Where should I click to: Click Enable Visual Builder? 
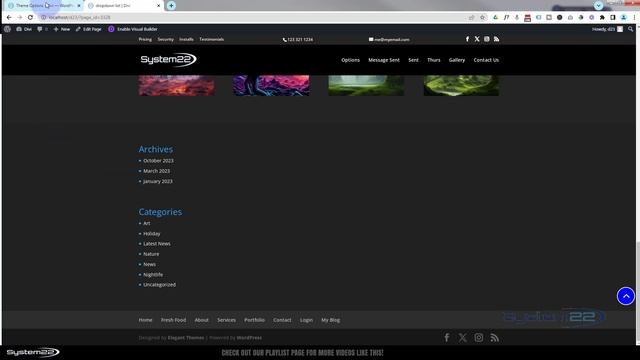(133, 29)
